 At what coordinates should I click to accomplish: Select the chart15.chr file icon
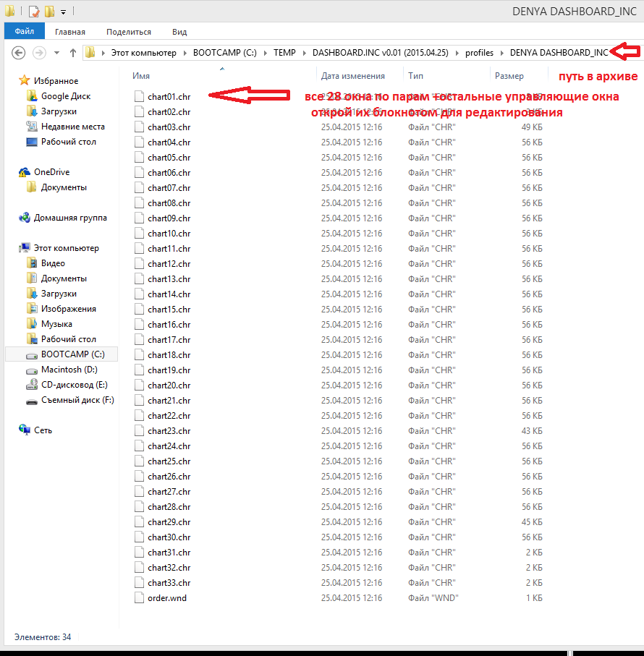pyautogui.click(x=140, y=309)
